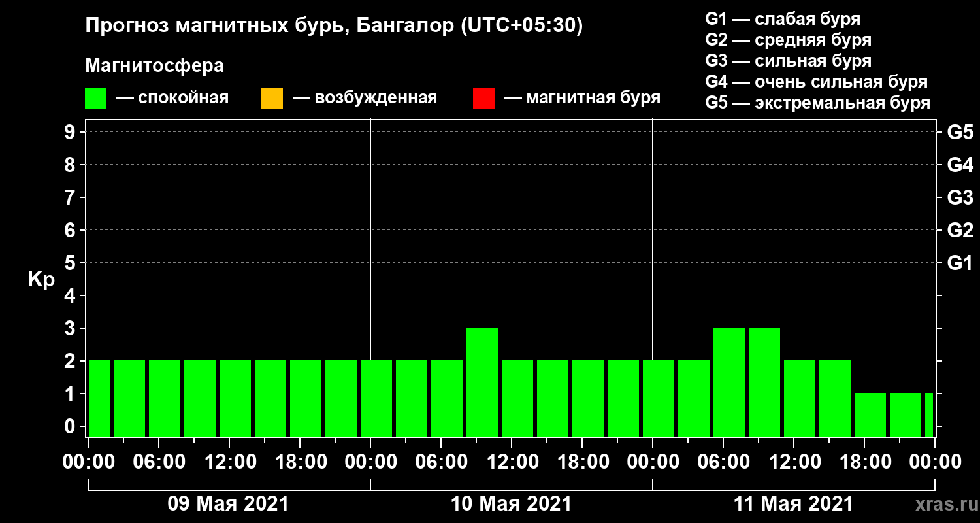Click 'G2 — средняя буря' legend line
980x523 pixels.
(x=789, y=40)
